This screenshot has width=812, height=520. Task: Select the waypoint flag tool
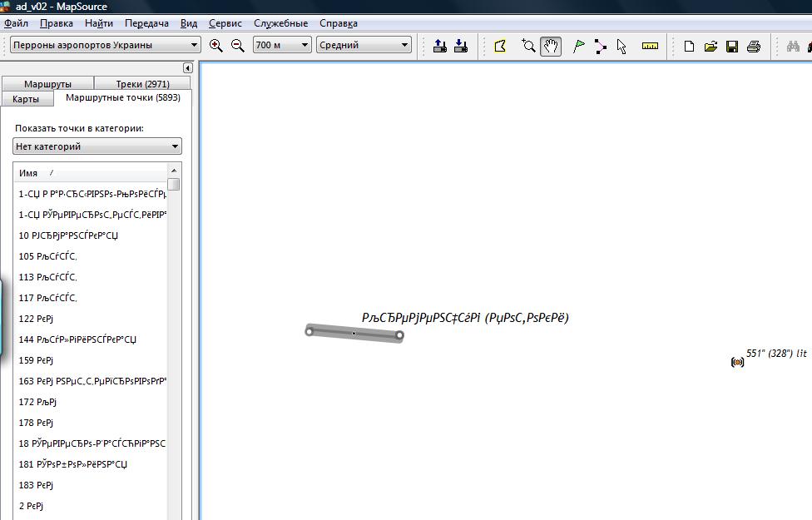coord(579,46)
